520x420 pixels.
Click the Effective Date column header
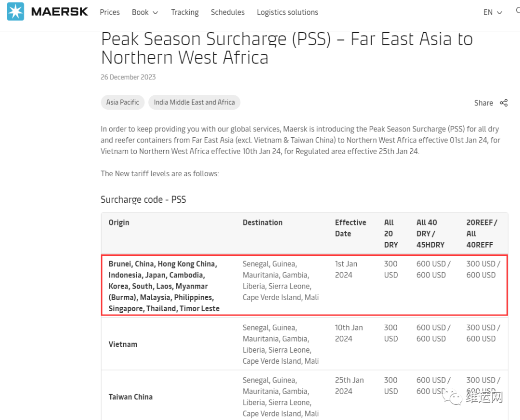coord(350,228)
